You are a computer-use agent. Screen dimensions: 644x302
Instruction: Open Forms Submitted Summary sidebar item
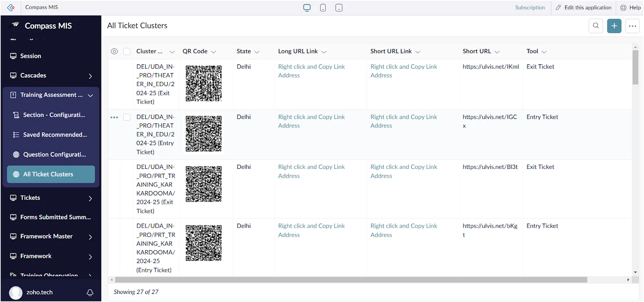51,217
